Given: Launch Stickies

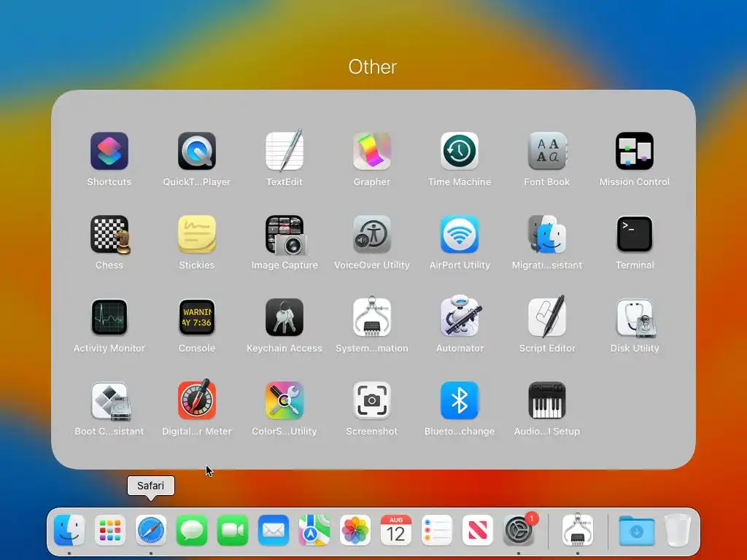Looking at the screenshot, I should click(x=197, y=234).
